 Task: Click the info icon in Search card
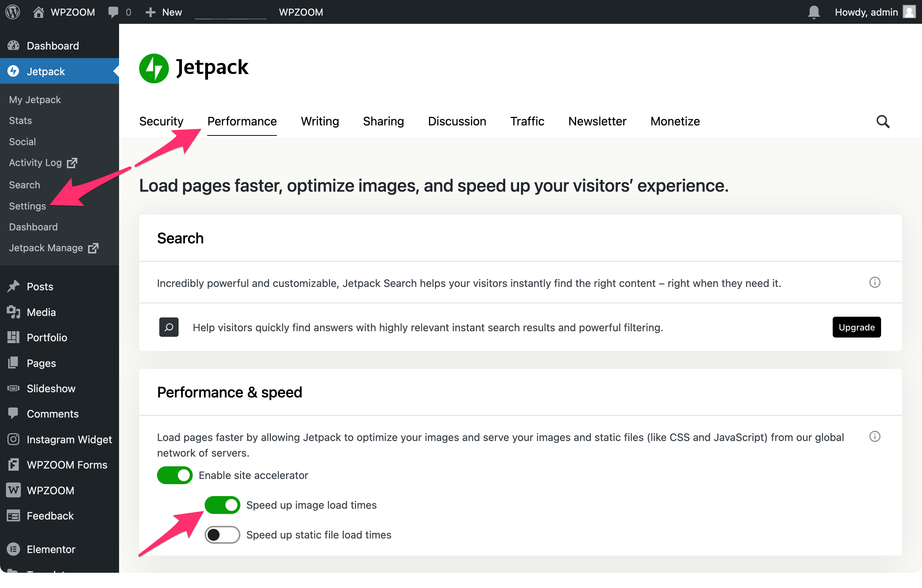click(874, 283)
